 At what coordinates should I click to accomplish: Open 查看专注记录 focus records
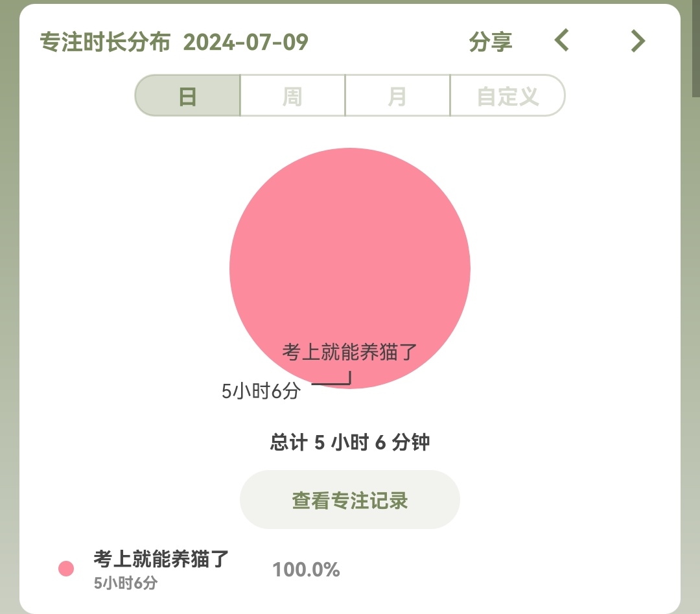(x=350, y=500)
